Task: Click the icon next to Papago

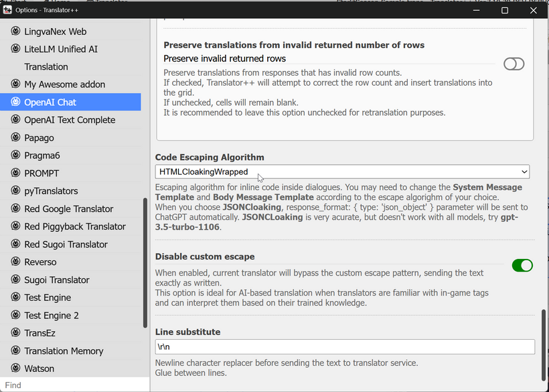Action: tap(15, 138)
